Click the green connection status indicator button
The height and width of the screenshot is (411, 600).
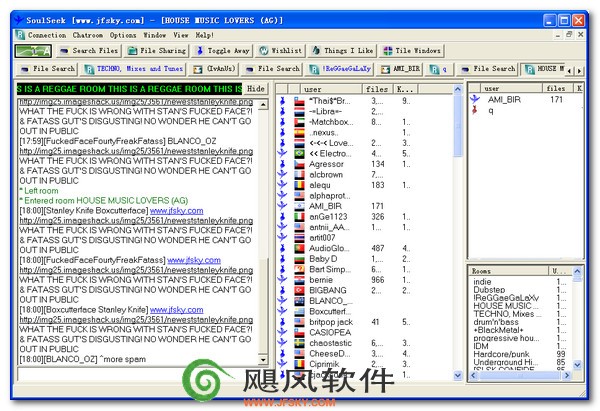pos(33,51)
